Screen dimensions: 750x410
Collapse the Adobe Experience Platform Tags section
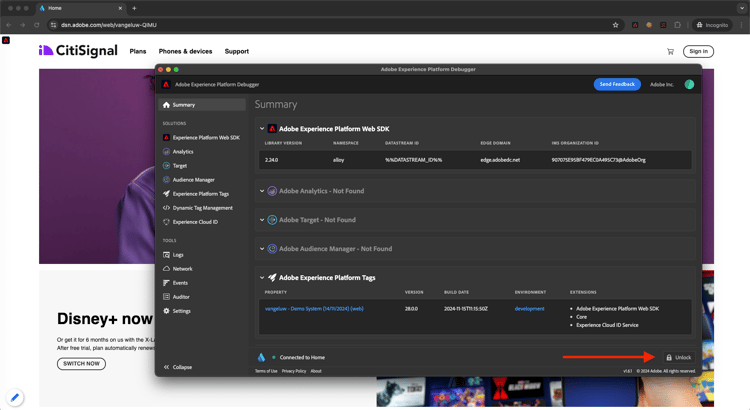coord(262,278)
